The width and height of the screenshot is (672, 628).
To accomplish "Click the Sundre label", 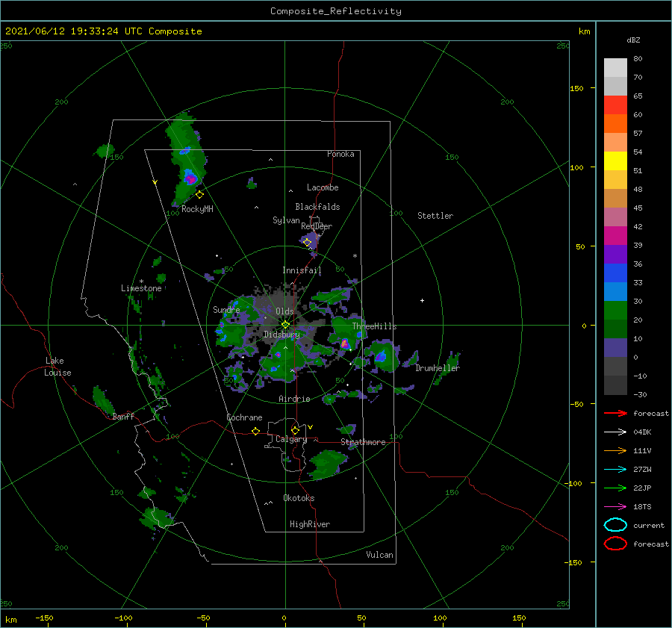I will pyautogui.click(x=226, y=309).
